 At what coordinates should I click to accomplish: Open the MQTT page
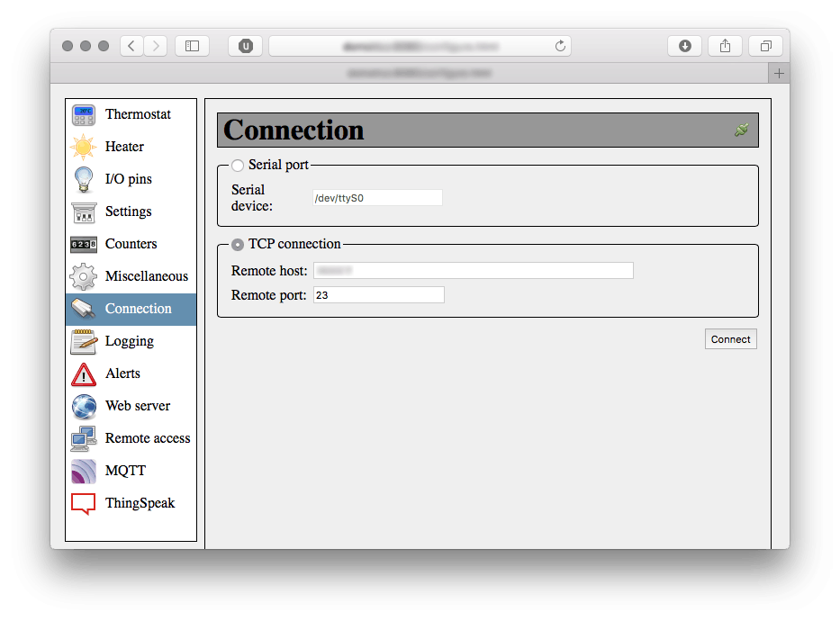[131, 471]
